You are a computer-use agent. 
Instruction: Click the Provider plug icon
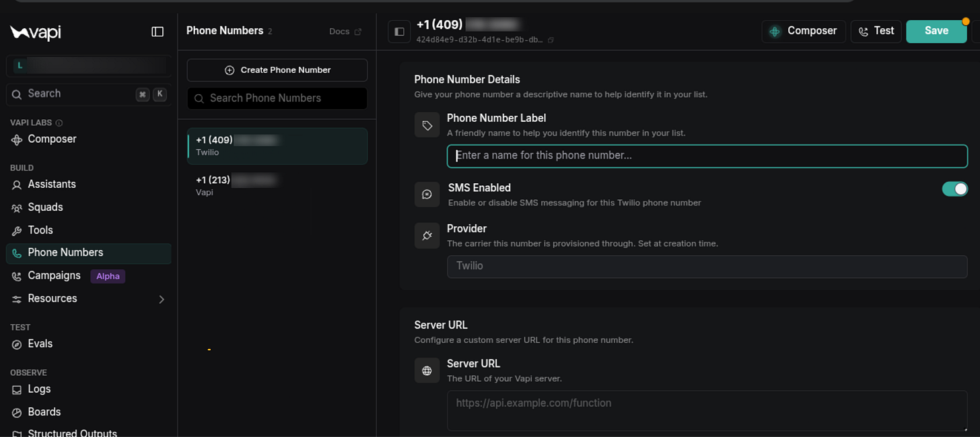click(427, 236)
